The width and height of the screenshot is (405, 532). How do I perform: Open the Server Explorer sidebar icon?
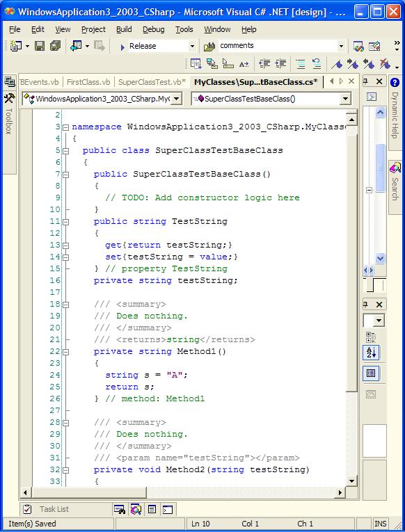click(10, 81)
